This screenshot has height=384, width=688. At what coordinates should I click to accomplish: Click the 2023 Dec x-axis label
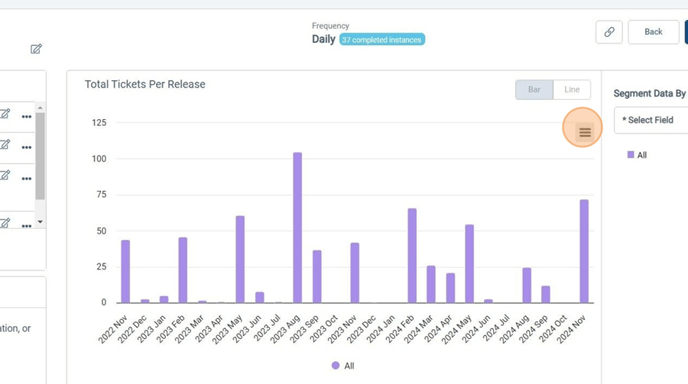tap(361, 329)
